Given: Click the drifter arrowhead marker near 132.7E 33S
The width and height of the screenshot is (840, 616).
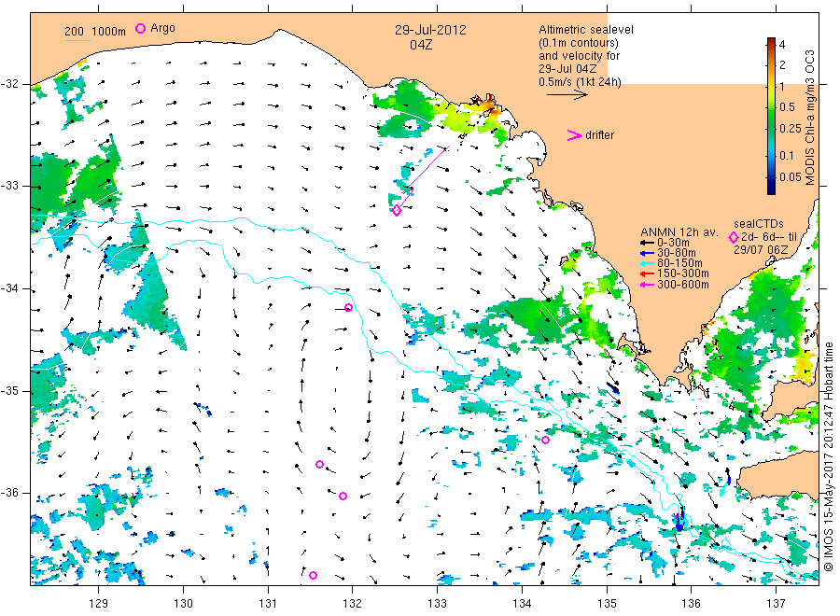Looking at the screenshot, I should (x=408, y=189).
